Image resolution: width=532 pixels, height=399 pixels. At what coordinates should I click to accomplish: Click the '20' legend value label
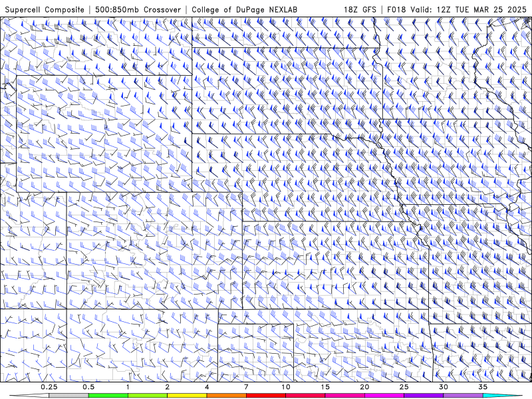tap(364, 387)
